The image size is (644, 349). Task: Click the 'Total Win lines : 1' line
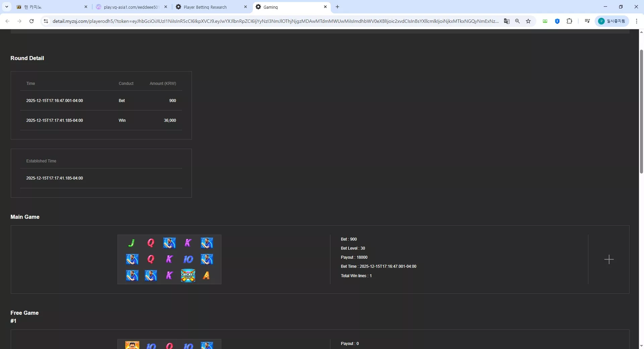click(356, 276)
